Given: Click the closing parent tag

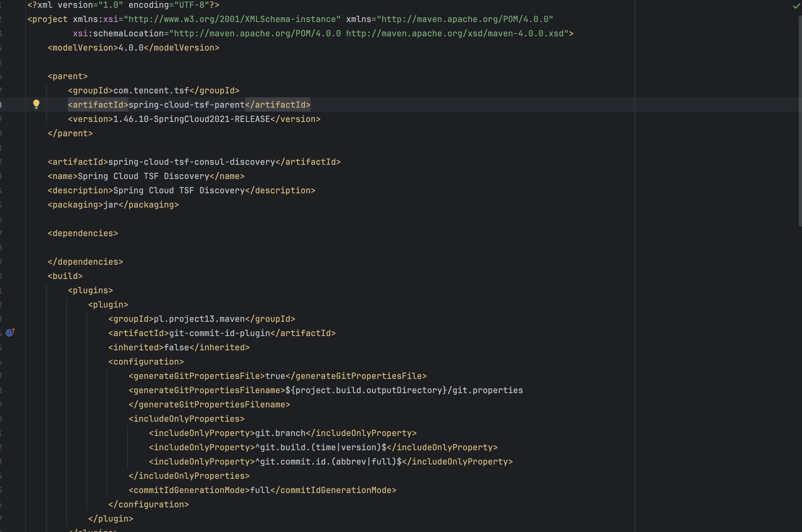Looking at the screenshot, I should point(70,133).
